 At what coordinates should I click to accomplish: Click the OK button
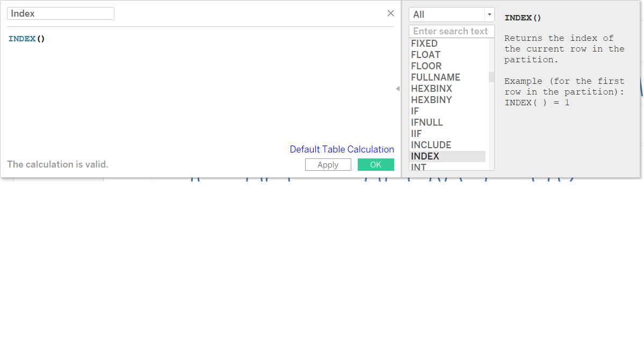[375, 164]
